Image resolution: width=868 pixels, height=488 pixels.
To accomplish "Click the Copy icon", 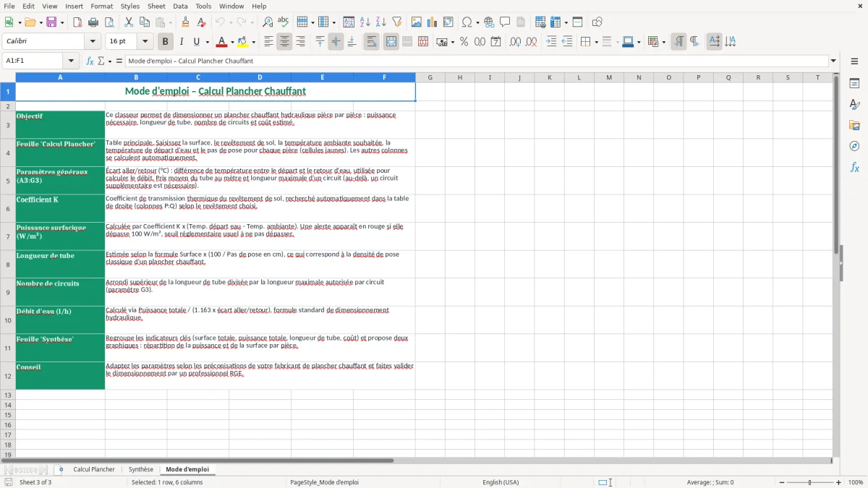I will coord(145,22).
